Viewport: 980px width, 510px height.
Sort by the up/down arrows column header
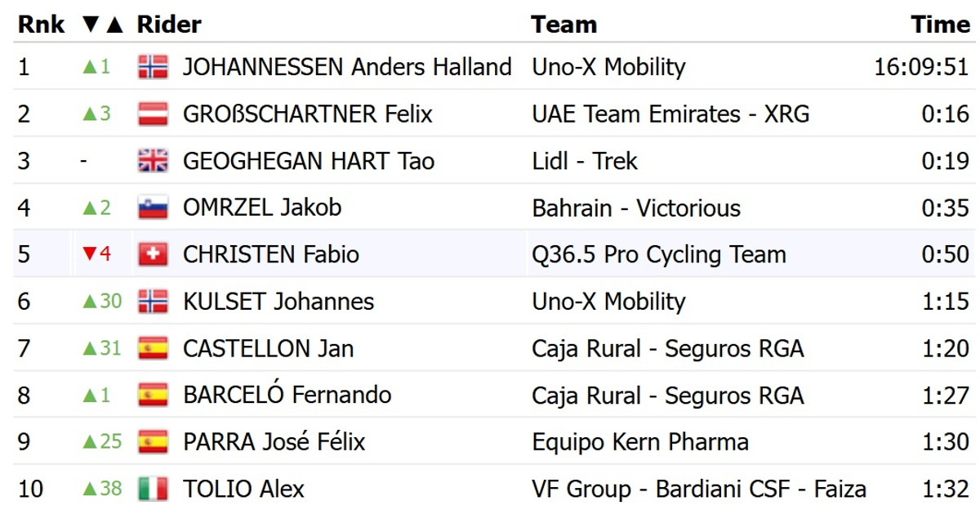[x=103, y=25]
